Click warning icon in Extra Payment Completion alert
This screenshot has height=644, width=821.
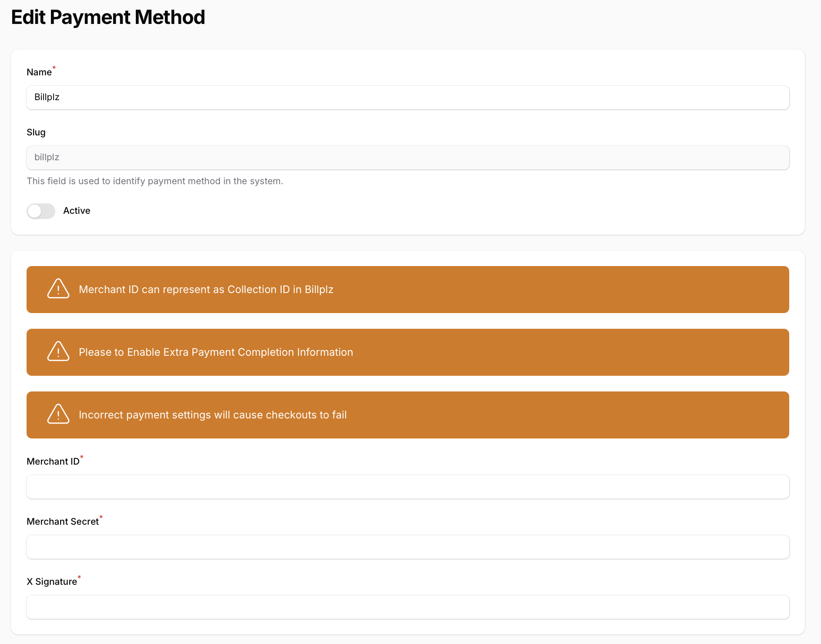coord(58,351)
